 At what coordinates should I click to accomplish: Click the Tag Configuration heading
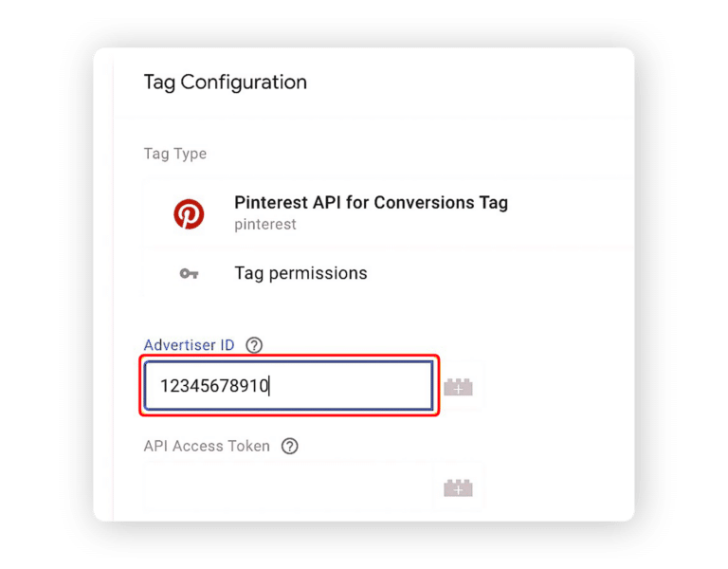[x=226, y=83]
